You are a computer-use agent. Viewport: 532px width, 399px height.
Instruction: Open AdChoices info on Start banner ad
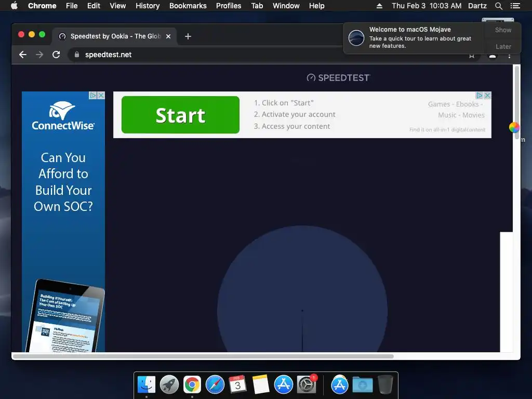point(480,96)
